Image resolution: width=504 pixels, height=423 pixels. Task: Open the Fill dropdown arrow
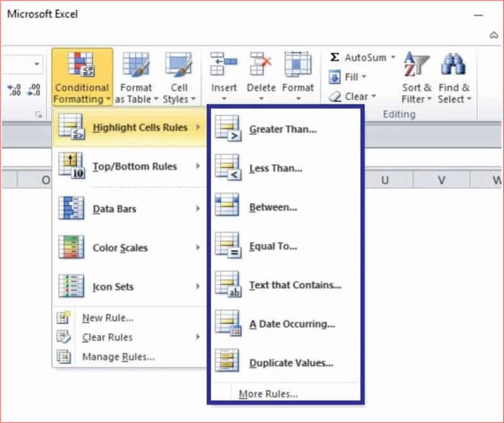click(364, 76)
